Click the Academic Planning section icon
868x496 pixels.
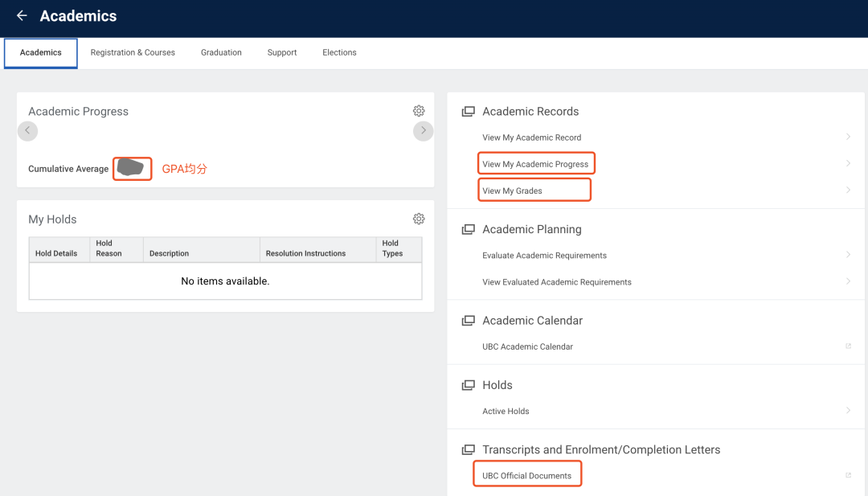point(468,229)
